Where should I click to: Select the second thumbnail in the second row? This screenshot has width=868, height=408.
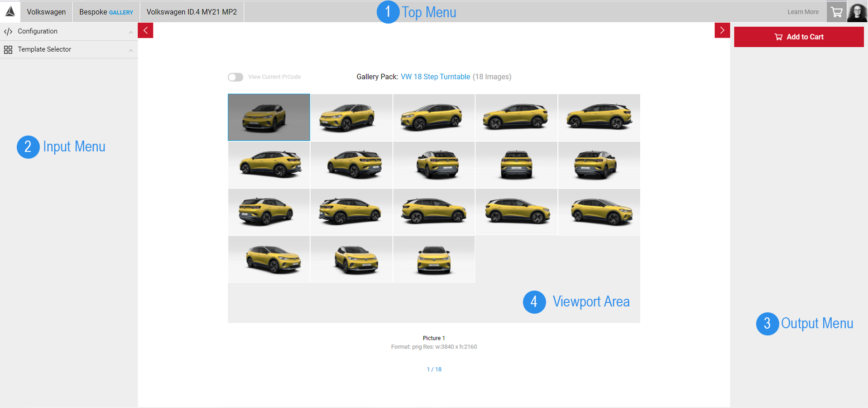click(x=351, y=164)
